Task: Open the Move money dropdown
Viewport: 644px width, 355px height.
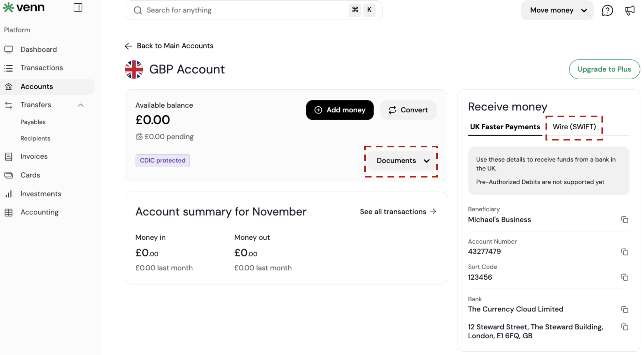Action: (x=557, y=10)
